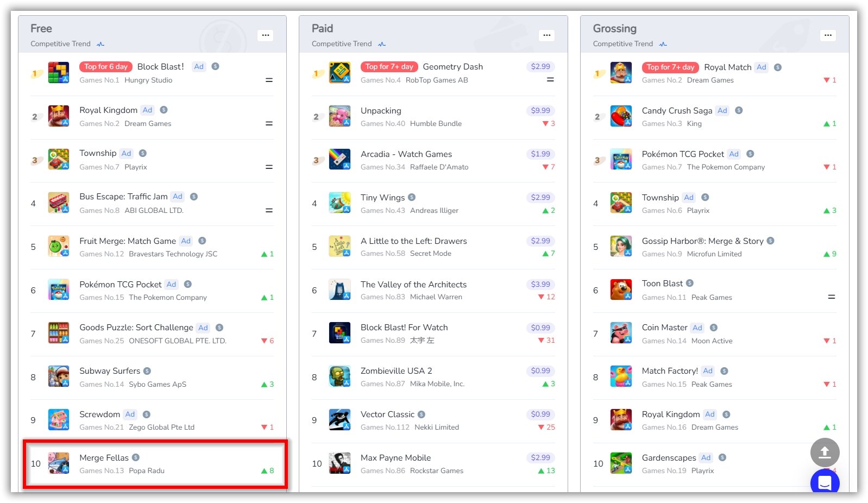Open the Paid chart options menu
This screenshot has height=503, width=868.
(x=546, y=35)
